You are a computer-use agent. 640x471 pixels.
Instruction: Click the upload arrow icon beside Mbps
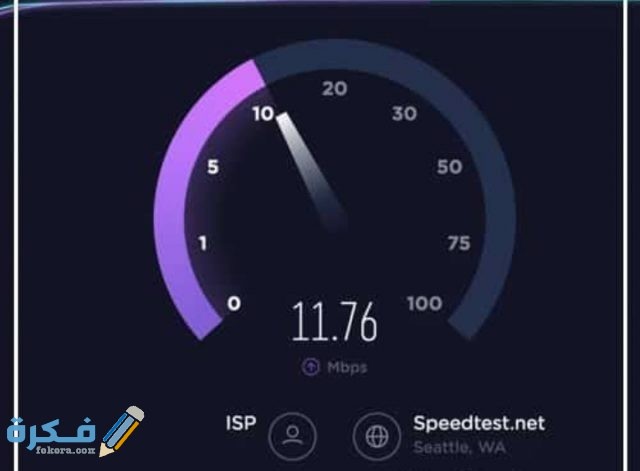point(311,367)
